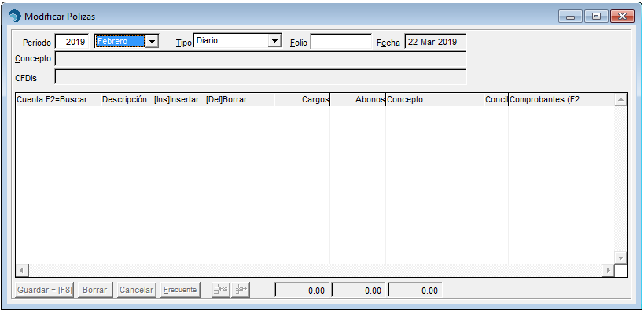Click the Cuenta F2=Buscar column header
The image size is (644, 311).
coord(58,99)
